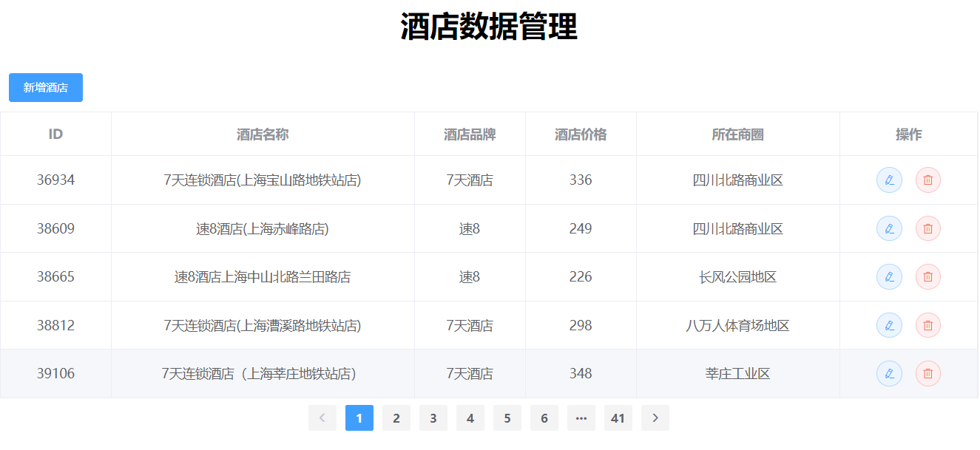This screenshot has width=980, height=450.
Task: Jump to last page 41
Action: point(618,418)
